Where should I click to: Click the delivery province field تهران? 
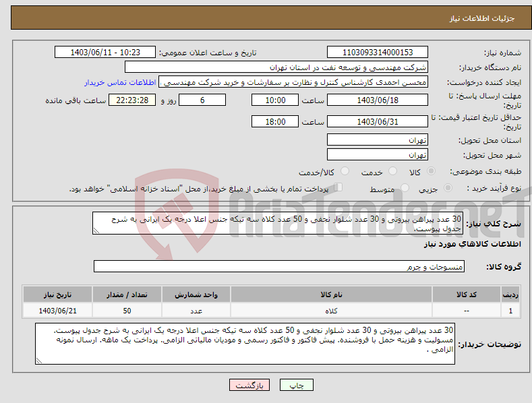pyautogui.click(x=378, y=139)
